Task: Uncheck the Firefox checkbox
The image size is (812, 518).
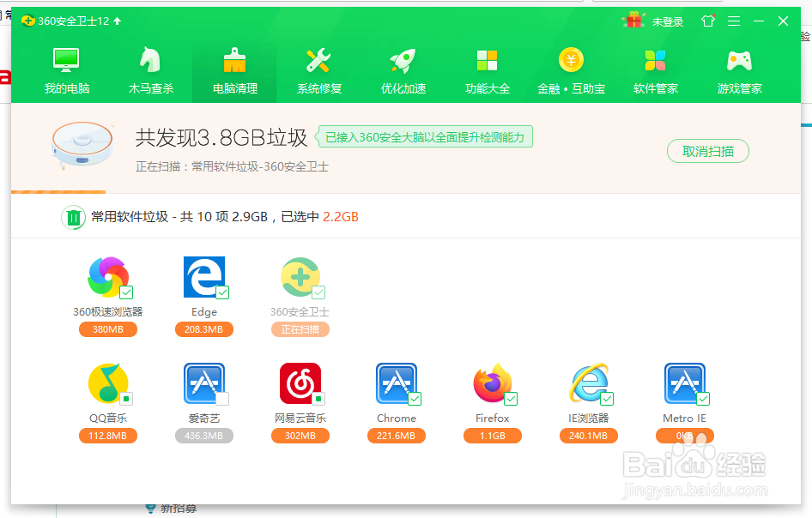Action: (x=511, y=399)
